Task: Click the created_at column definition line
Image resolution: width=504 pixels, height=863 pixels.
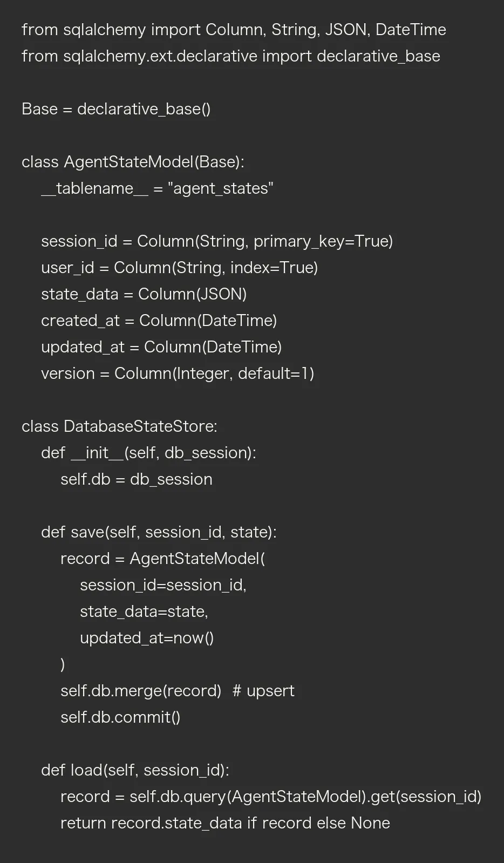Action: click(x=159, y=321)
